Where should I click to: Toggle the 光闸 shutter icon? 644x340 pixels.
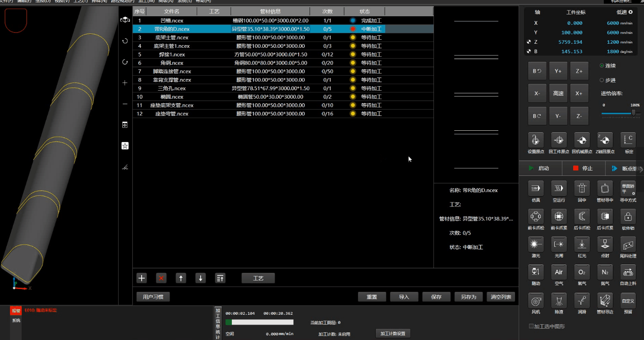559,244
